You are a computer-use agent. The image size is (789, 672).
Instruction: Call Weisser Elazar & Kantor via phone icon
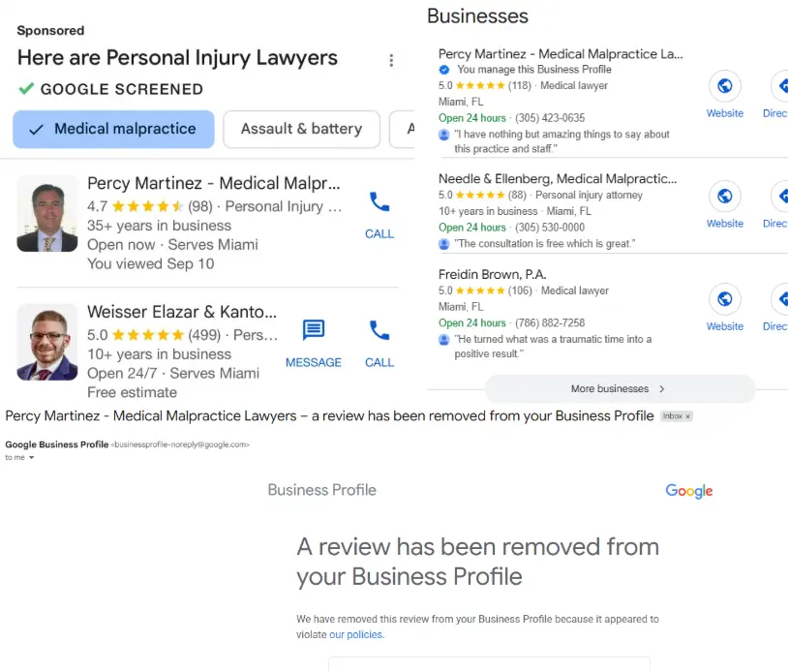pos(379,331)
